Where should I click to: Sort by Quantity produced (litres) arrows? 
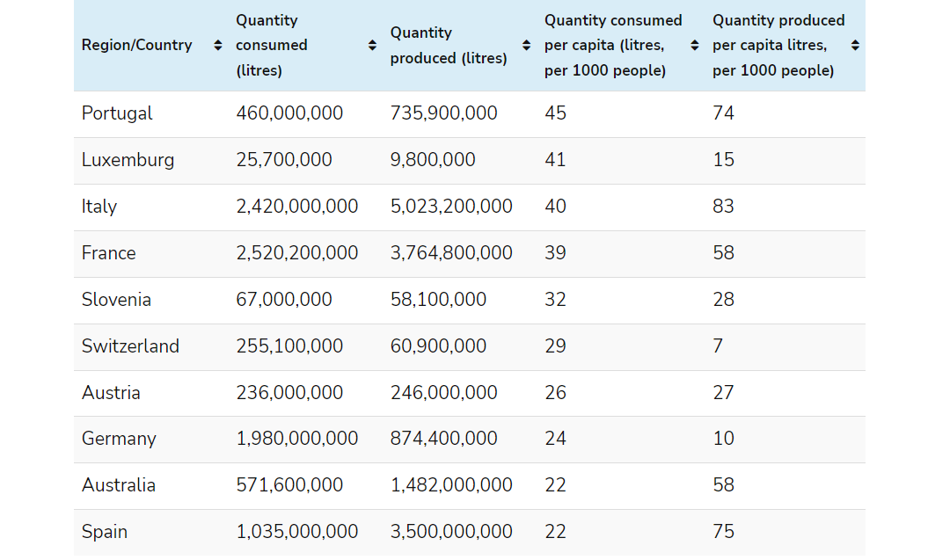(x=526, y=46)
